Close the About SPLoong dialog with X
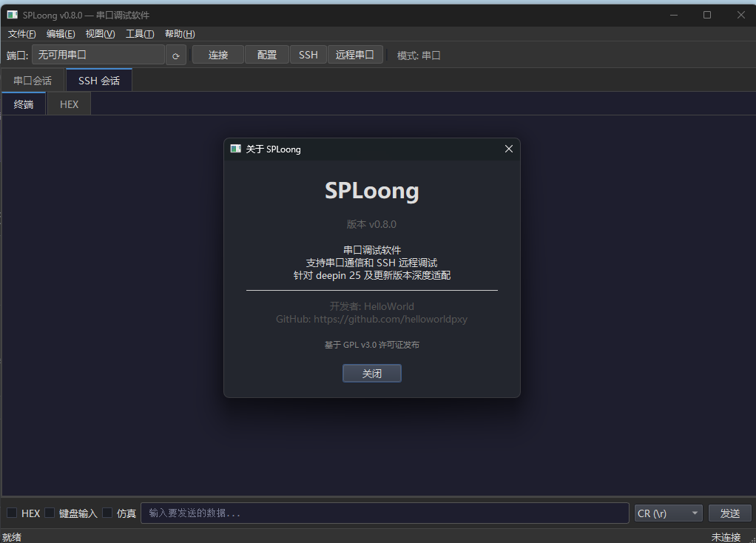 click(509, 149)
